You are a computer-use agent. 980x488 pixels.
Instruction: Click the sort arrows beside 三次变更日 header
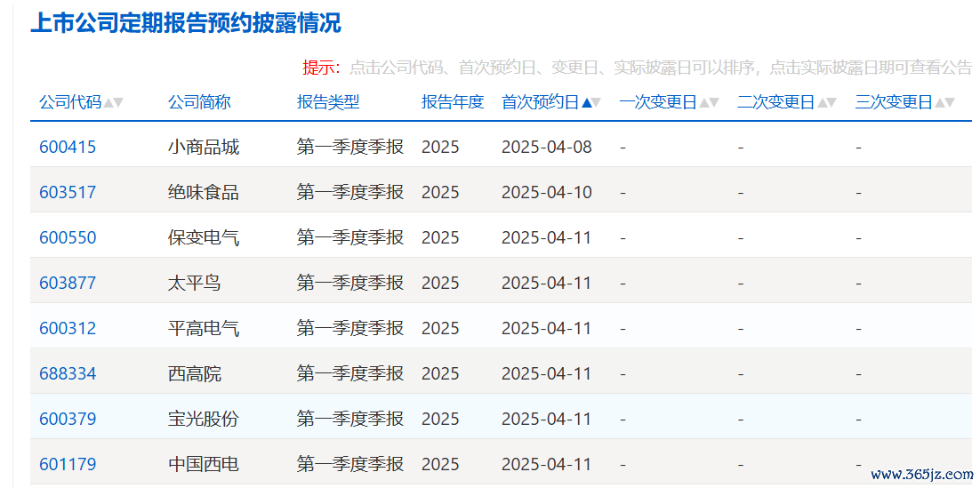(x=944, y=103)
